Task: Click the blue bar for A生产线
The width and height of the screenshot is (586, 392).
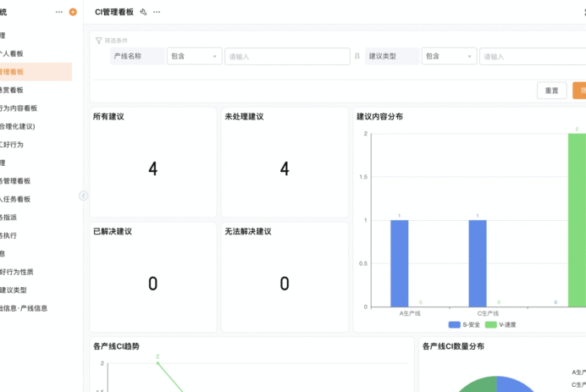Action: [x=400, y=263]
